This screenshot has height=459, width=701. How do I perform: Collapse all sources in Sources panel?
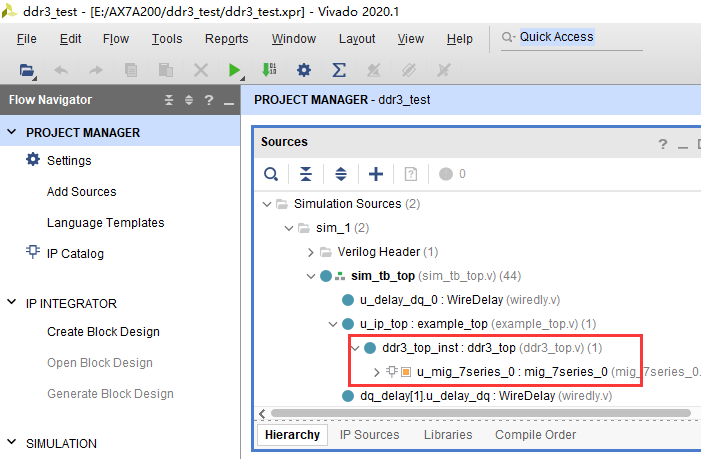point(306,174)
